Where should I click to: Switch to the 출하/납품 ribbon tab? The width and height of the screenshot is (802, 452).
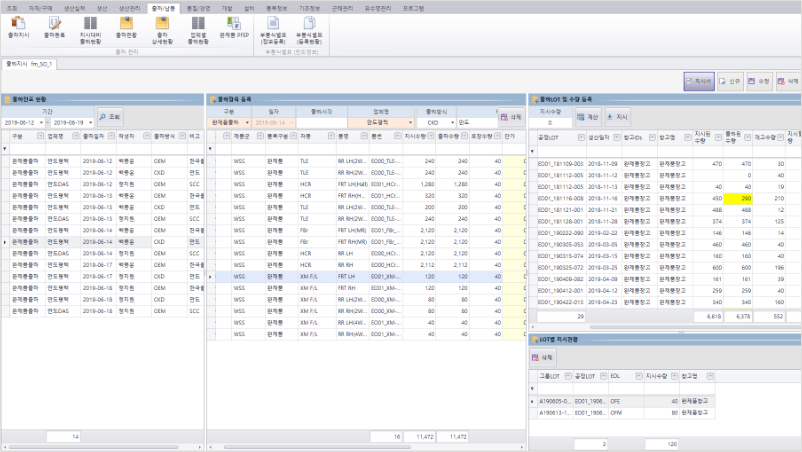click(163, 8)
